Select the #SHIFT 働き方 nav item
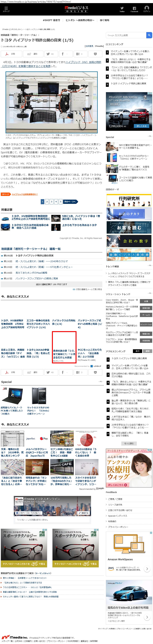 click(x=51, y=20)
